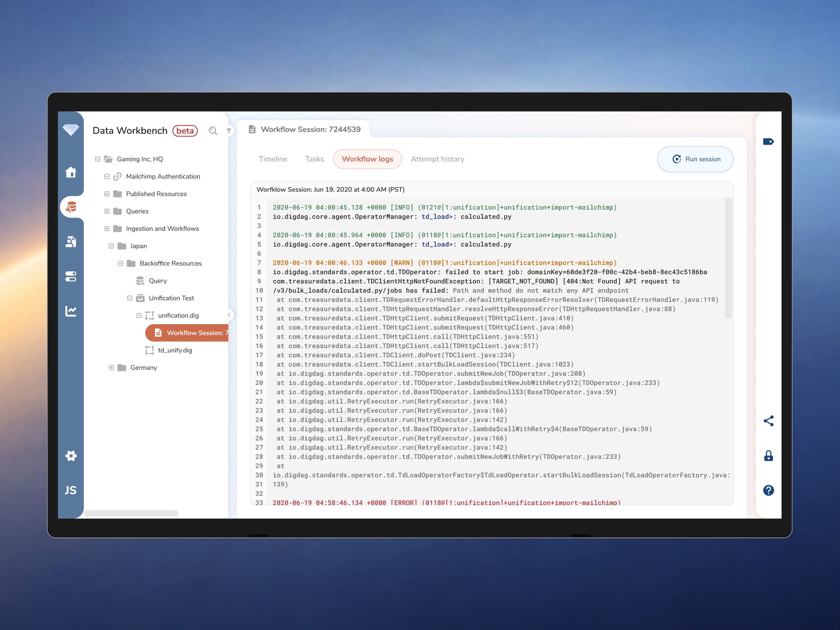Open the database stack sidebar icon
Viewport: 840px width, 630px height.
[x=71, y=207]
